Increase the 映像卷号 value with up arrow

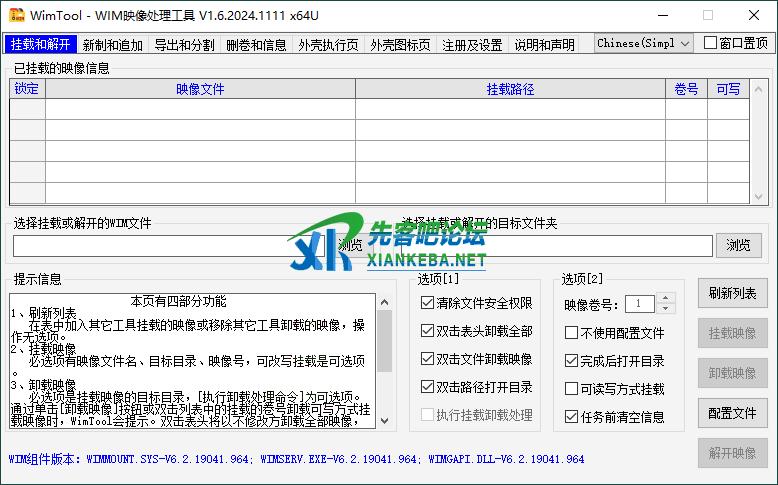[x=667, y=299]
